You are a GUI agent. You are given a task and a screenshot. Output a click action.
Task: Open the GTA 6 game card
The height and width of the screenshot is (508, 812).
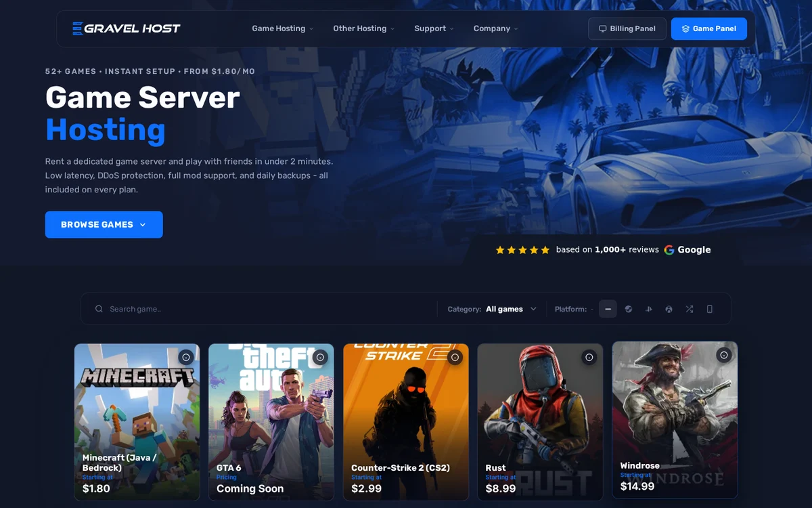pos(271,422)
